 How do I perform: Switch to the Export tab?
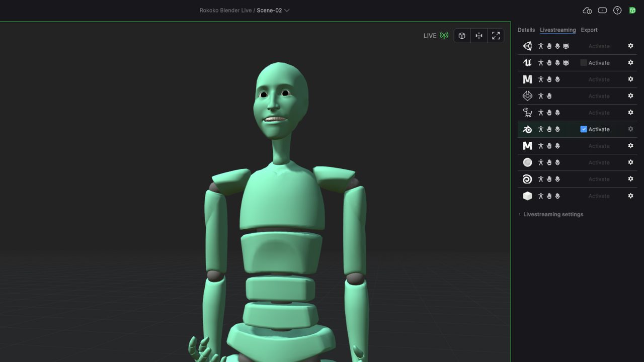[x=589, y=30]
